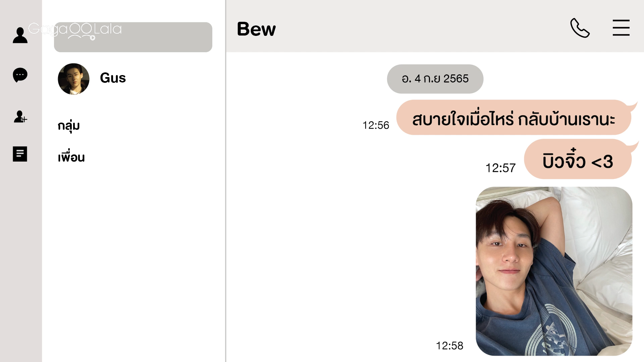The width and height of the screenshot is (644, 362).
Task: Click the Bew chat title
Action: pos(256,29)
